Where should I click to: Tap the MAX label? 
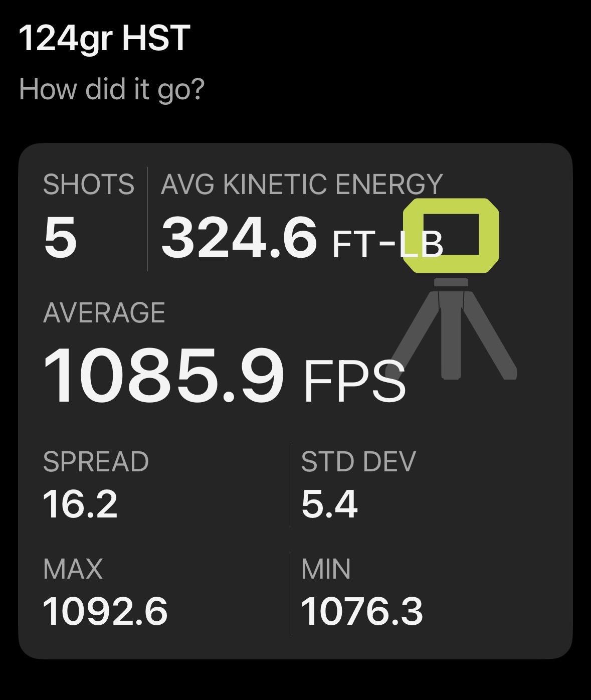[x=73, y=569]
